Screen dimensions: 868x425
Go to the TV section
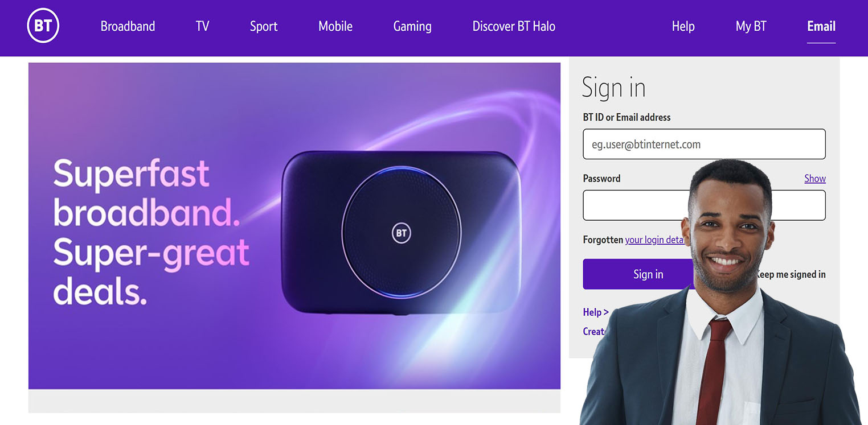pyautogui.click(x=202, y=26)
